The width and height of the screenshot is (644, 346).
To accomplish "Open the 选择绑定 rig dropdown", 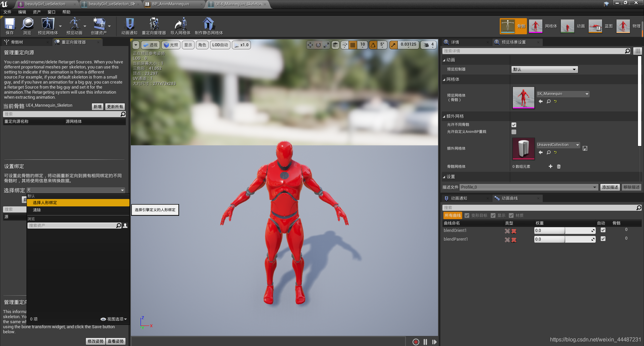I will (x=75, y=190).
